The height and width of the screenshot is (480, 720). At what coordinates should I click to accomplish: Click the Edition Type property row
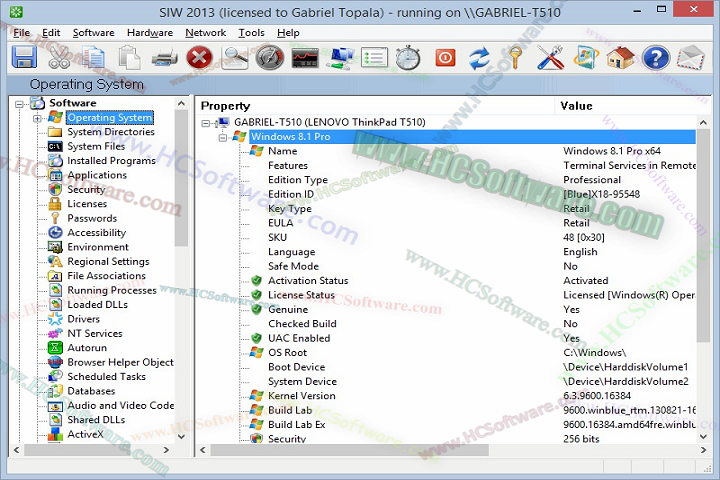(472, 180)
